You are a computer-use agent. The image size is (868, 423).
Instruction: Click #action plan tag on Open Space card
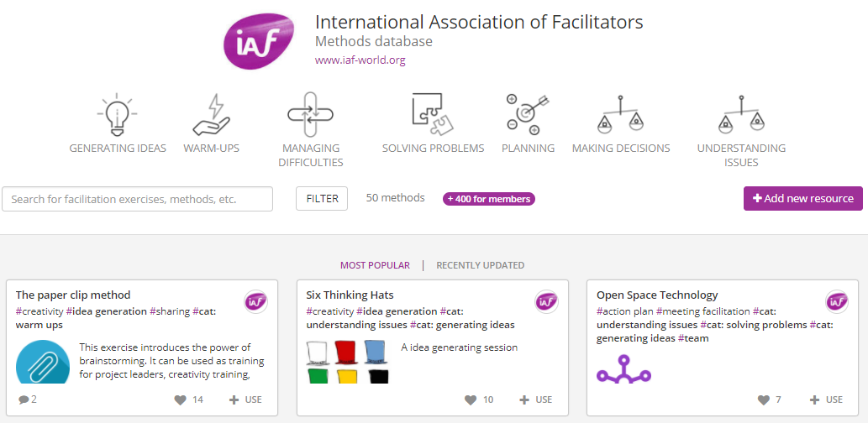click(x=625, y=311)
